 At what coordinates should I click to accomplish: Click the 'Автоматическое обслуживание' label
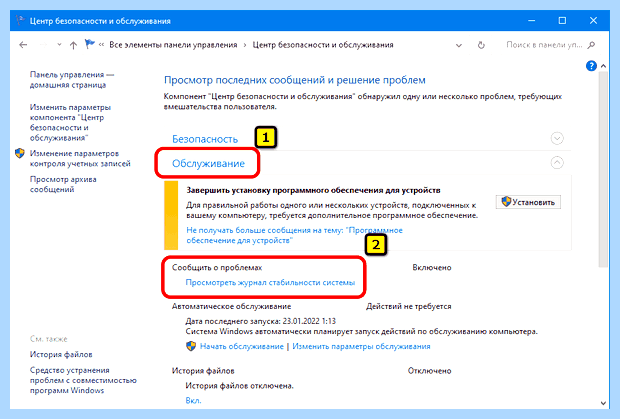click(x=231, y=306)
